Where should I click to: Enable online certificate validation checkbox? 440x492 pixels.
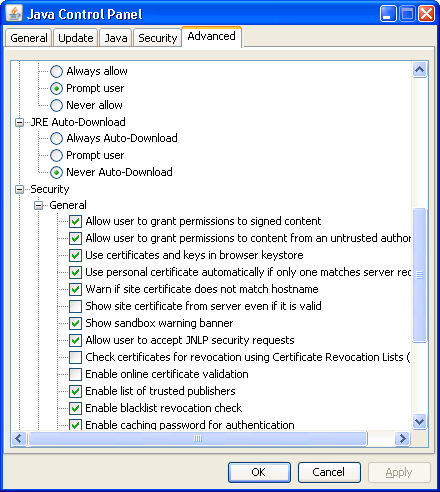(x=75, y=374)
